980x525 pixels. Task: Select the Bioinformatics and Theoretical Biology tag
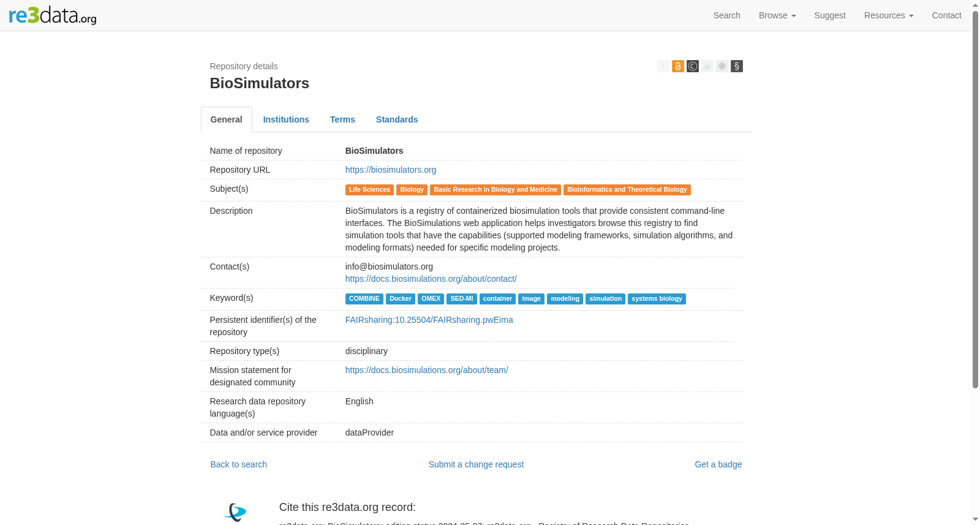(627, 190)
